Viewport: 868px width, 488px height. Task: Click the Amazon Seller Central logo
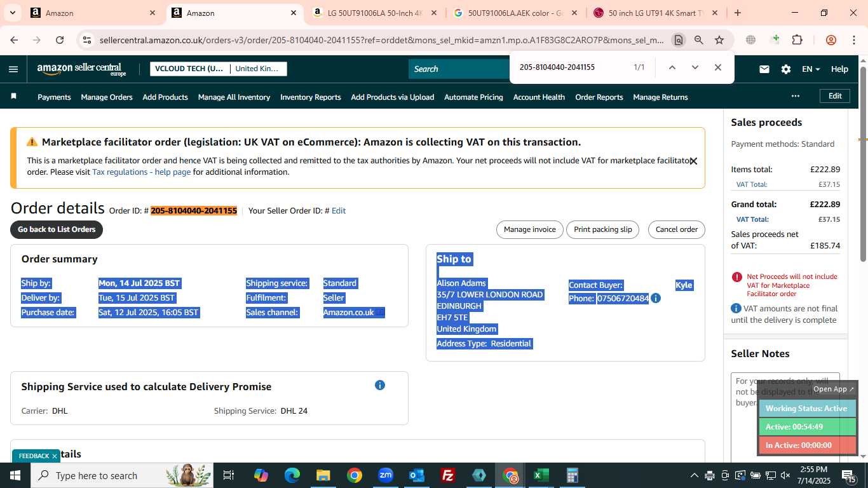coord(81,69)
